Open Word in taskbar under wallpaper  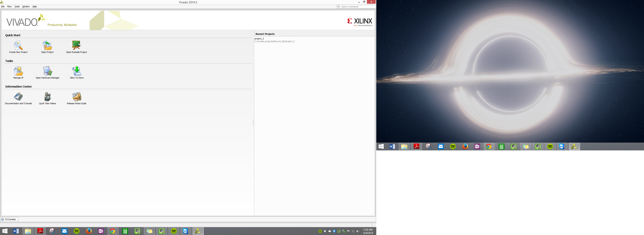tap(392, 147)
